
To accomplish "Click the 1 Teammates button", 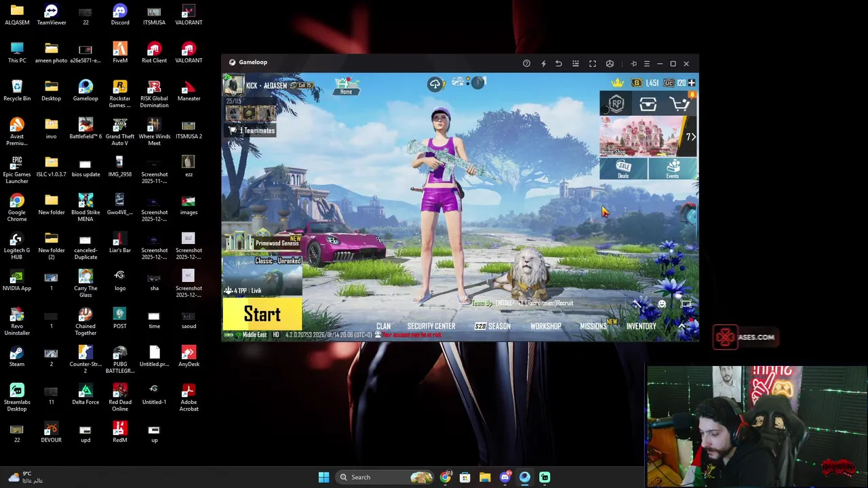I will (251, 131).
